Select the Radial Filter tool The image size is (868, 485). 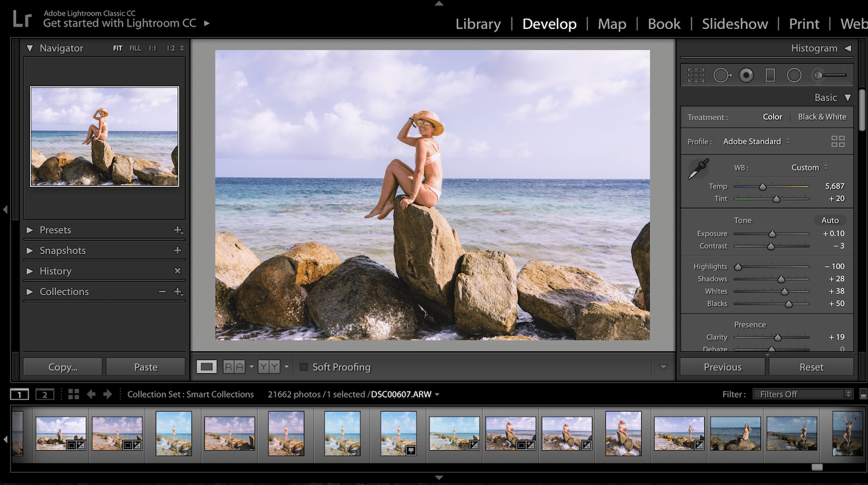click(x=793, y=75)
